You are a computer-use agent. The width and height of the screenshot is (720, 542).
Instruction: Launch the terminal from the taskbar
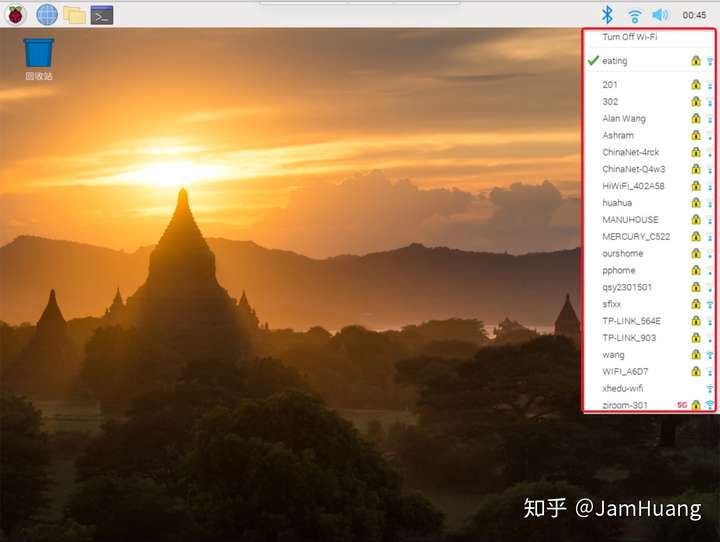102,15
